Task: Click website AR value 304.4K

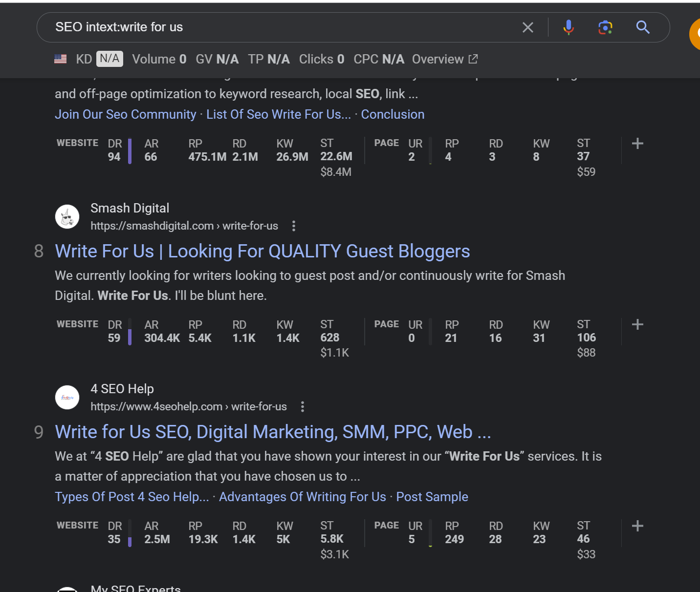Action: [x=162, y=338]
